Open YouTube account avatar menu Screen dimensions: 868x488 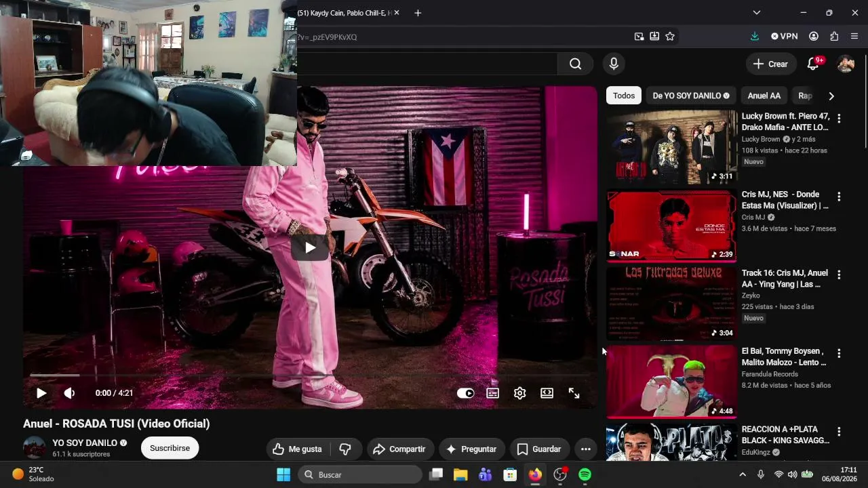[x=846, y=64]
